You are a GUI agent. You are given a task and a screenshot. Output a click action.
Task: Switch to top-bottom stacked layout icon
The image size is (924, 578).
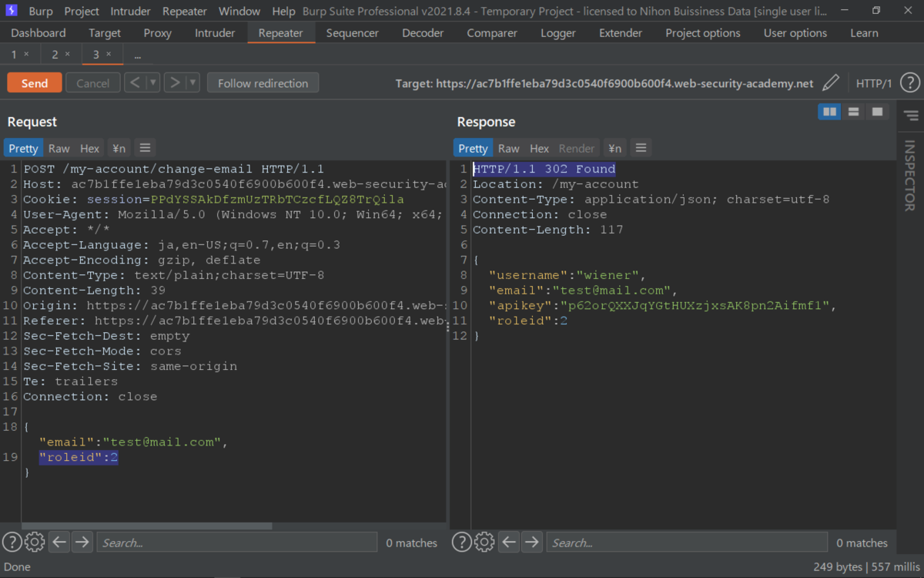pos(853,112)
